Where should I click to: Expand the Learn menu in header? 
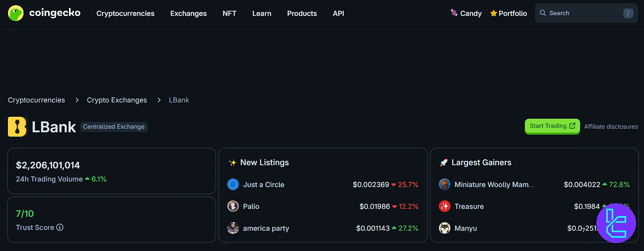(x=262, y=14)
